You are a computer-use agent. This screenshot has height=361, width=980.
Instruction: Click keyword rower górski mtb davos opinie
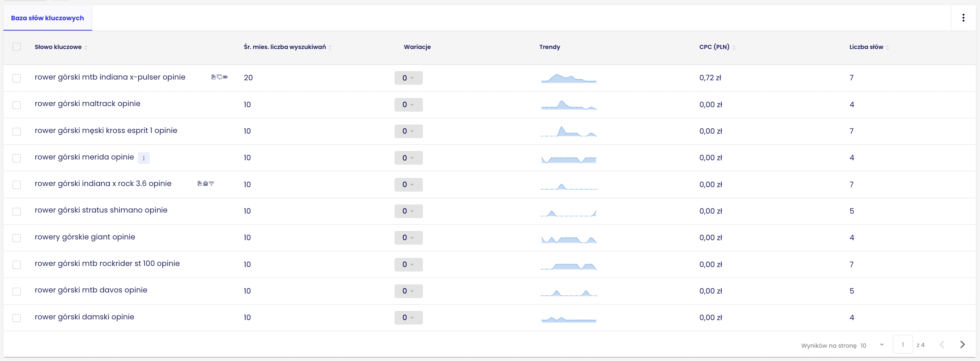pyautogui.click(x=91, y=290)
